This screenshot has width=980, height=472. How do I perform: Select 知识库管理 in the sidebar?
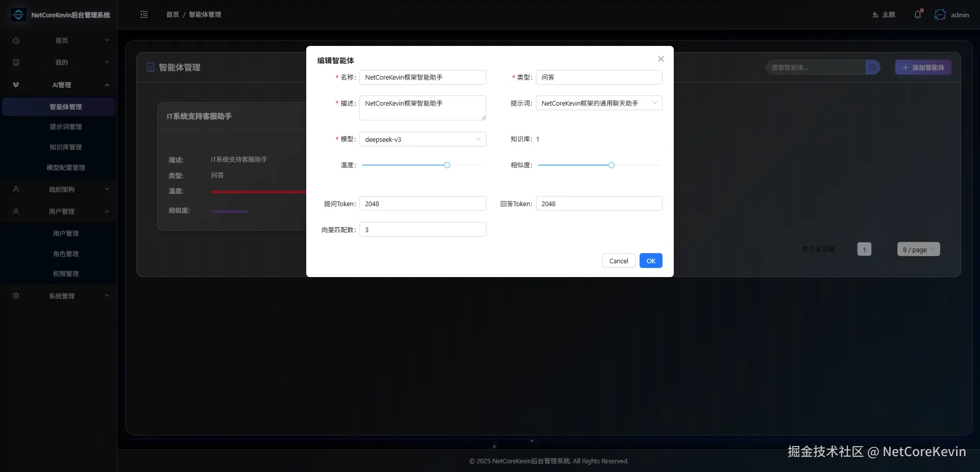[66, 147]
